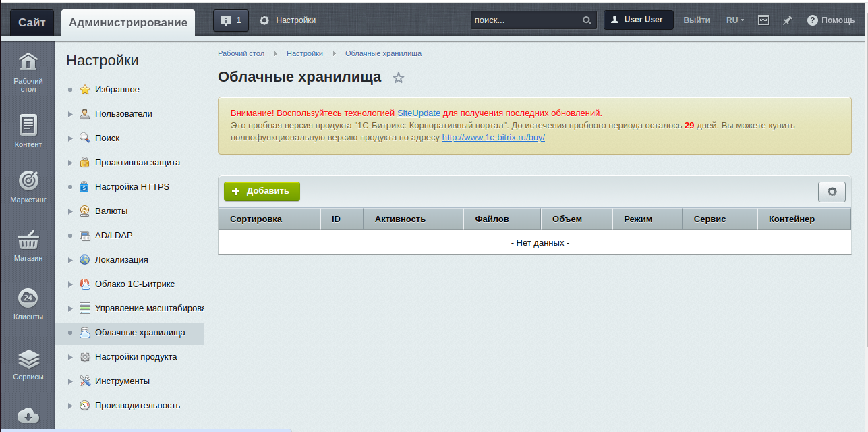The image size is (868, 432).
Task: Sort by Активность column header
Action: pos(413,219)
